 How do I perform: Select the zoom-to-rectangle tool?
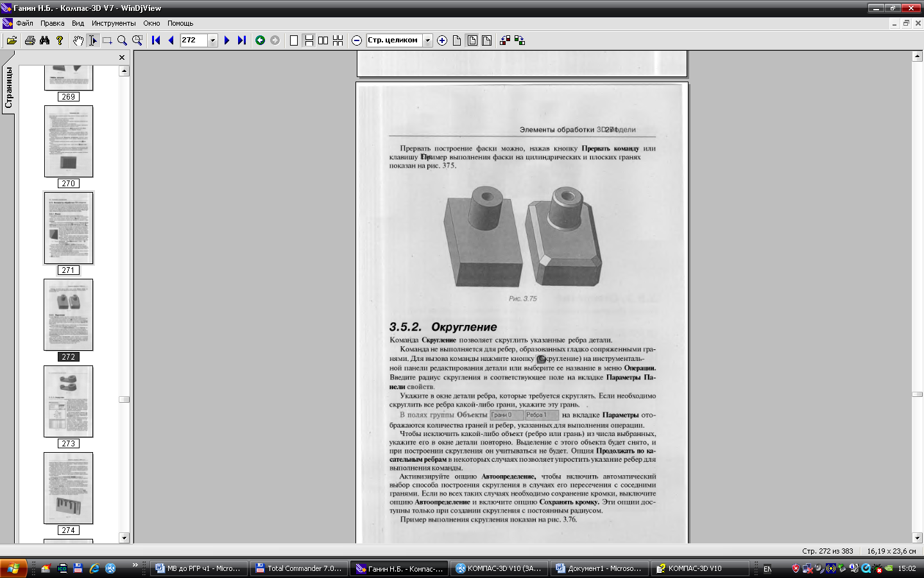[x=137, y=40]
